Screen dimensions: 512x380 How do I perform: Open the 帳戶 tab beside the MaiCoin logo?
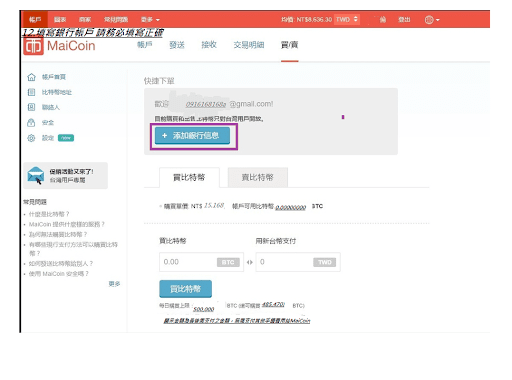[x=145, y=44]
